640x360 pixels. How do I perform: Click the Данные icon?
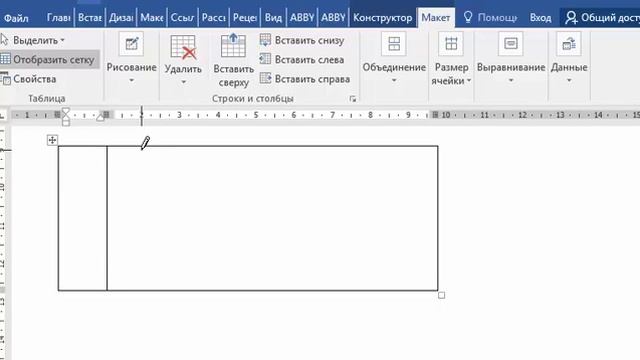pos(569,44)
